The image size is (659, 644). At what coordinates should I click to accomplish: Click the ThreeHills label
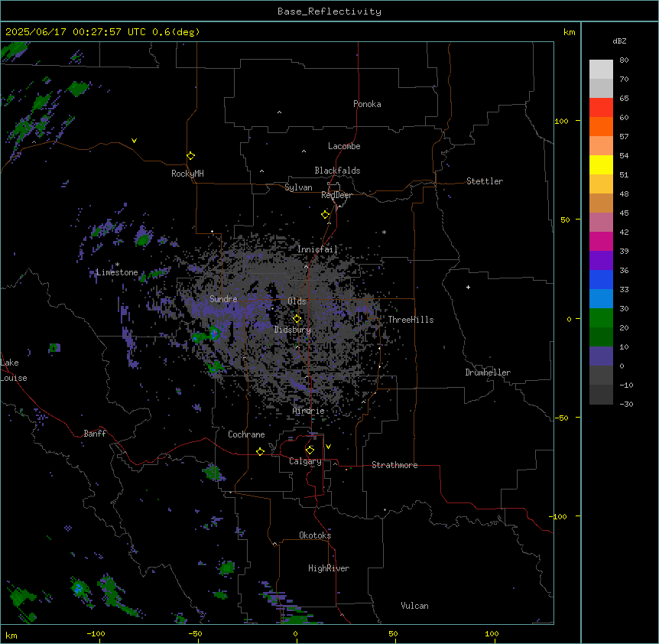(x=411, y=320)
